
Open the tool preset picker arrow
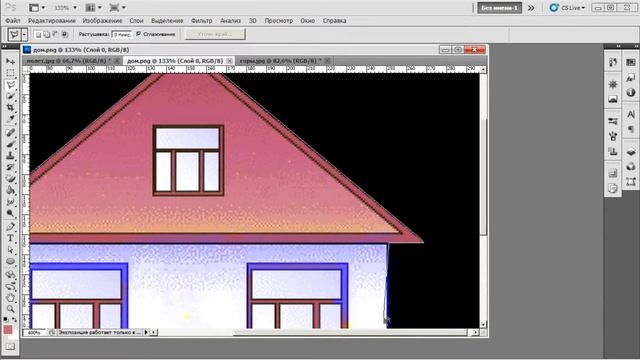(24, 35)
